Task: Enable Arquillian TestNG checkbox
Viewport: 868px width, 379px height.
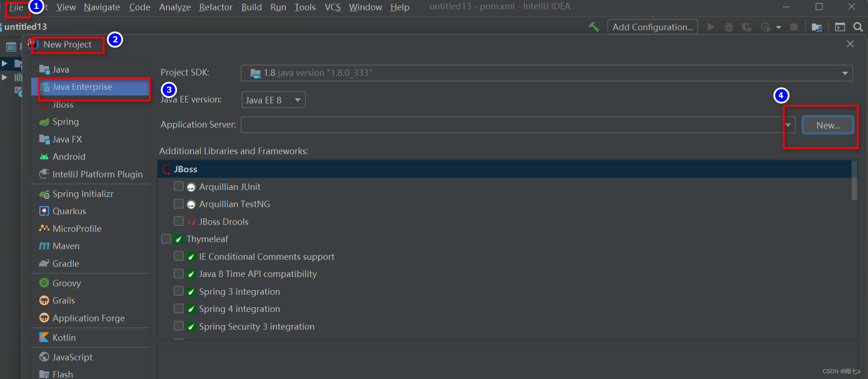Action: click(x=178, y=204)
